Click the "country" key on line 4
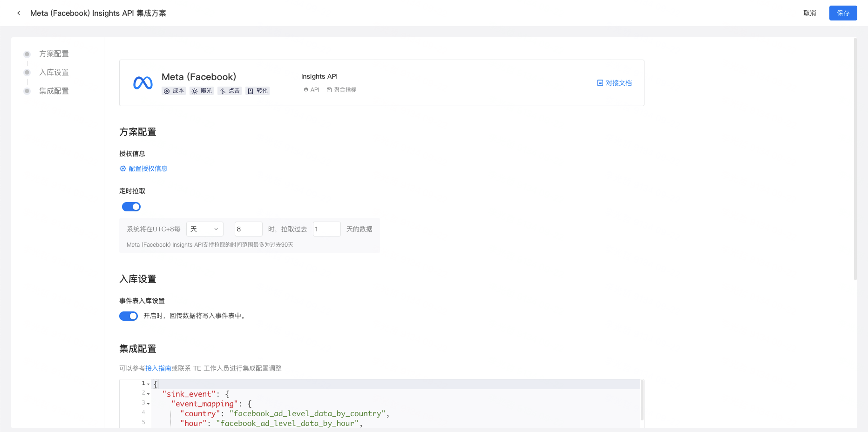 (x=200, y=413)
